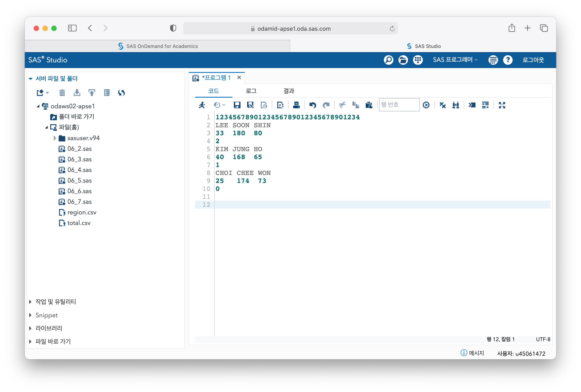
Task: Expand the sasuser.v94 folder
Action: point(55,138)
